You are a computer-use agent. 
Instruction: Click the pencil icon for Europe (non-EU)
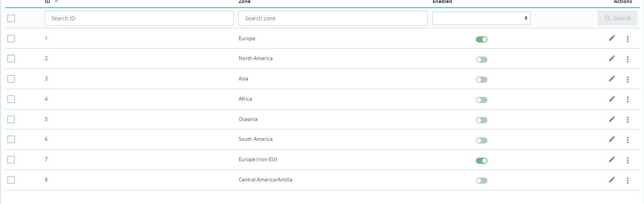click(612, 160)
